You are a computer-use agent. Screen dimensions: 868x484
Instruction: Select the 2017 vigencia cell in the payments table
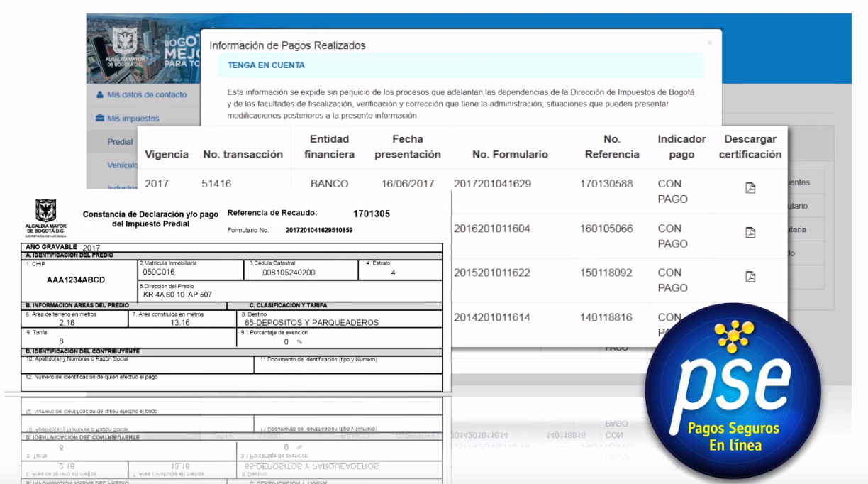click(157, 184)
